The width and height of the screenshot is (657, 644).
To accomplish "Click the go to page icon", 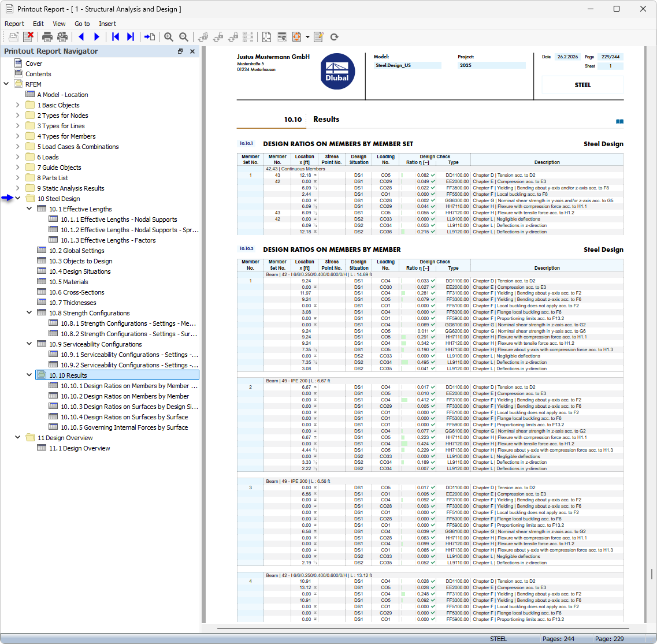I will click(150, 37).
